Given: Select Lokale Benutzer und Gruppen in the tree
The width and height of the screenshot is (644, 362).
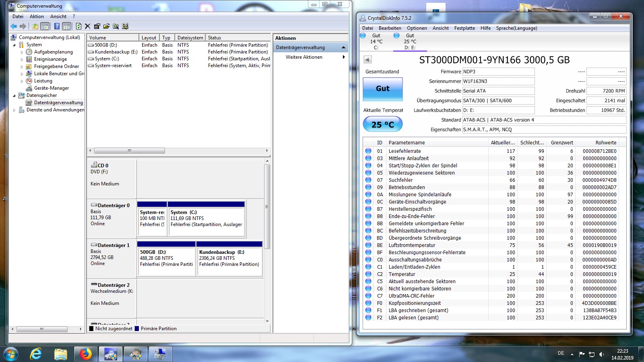Looking at the screenshot, I should tap(58, 74).
